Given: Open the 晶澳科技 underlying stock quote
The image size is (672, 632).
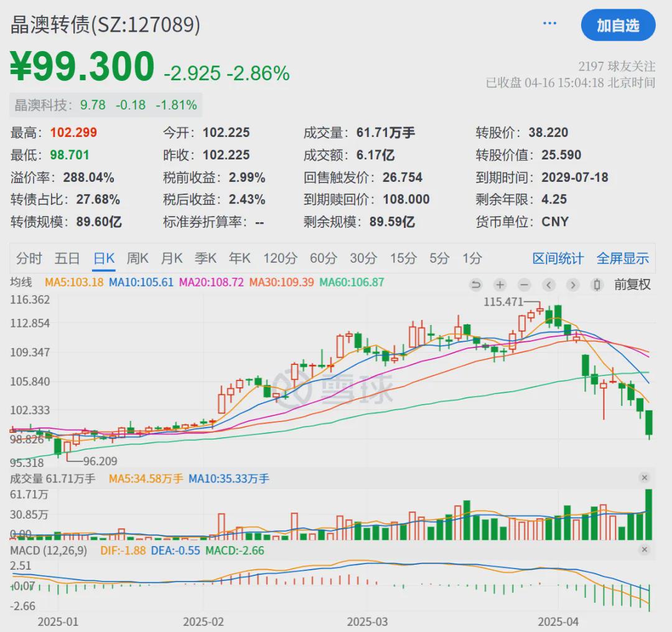Looking at the screenshot, I should 106,105.
